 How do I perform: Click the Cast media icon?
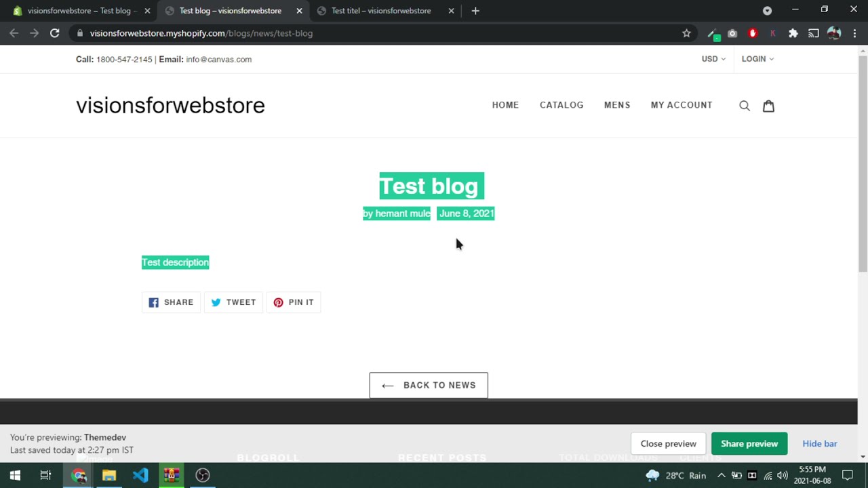click(814, 33)
